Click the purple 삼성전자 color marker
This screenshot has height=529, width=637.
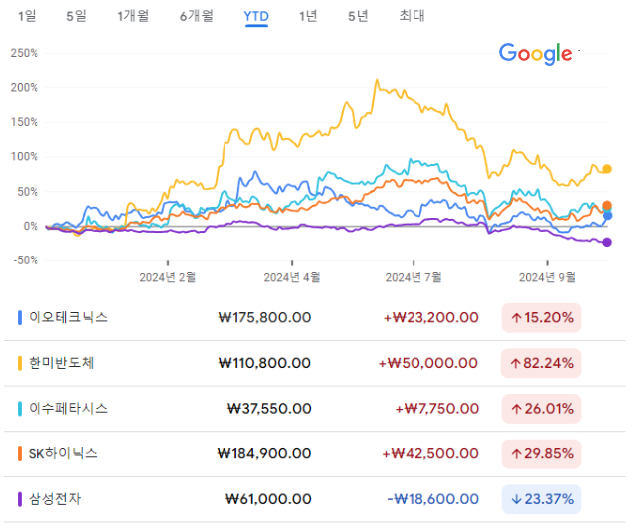pyautogui.click(x=20, y=499)
